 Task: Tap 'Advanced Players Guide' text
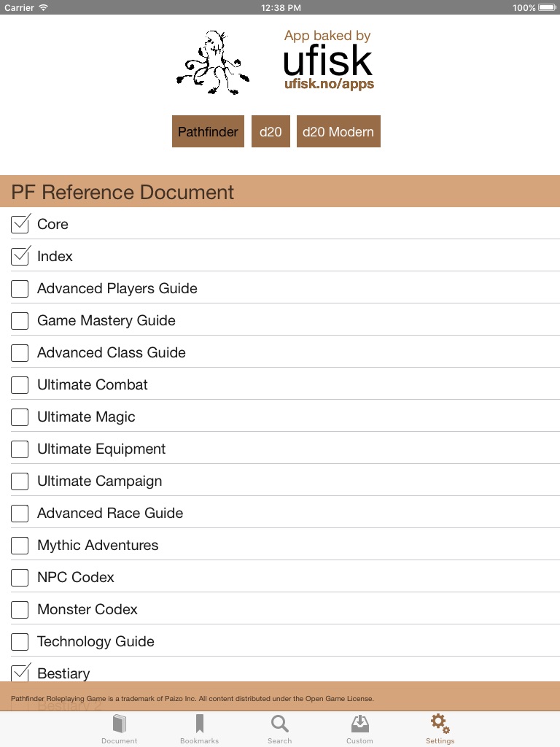117,288
